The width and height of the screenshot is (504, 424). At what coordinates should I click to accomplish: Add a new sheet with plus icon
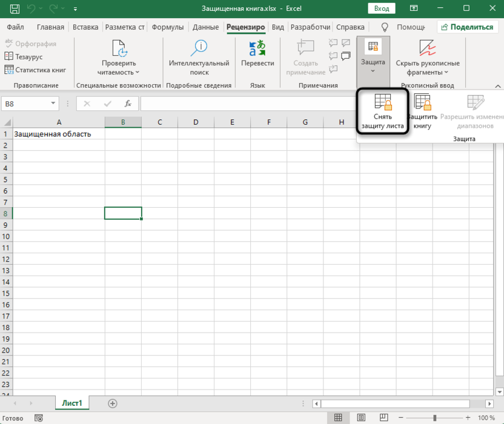pyautogui.click(x=113, y=403)
